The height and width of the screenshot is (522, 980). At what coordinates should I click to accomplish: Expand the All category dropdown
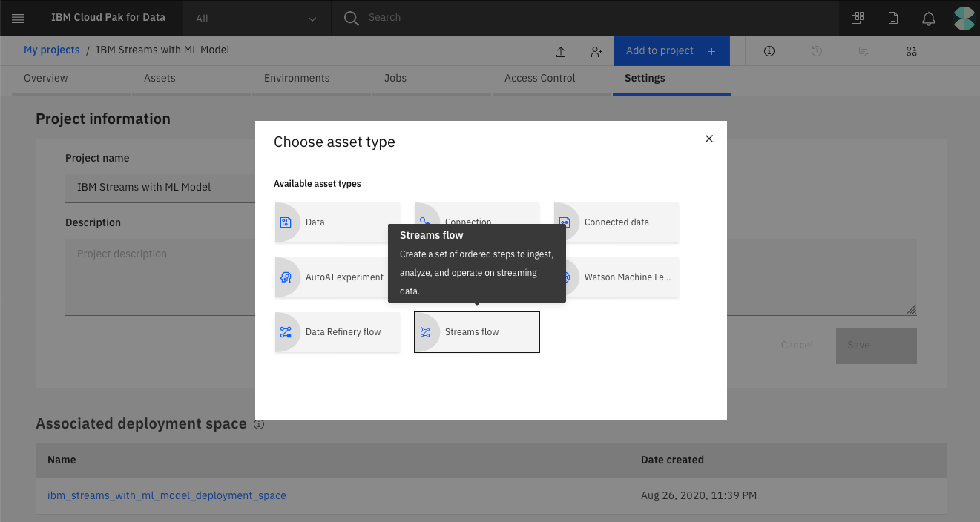pyautogui.click(x=257, y=19)
